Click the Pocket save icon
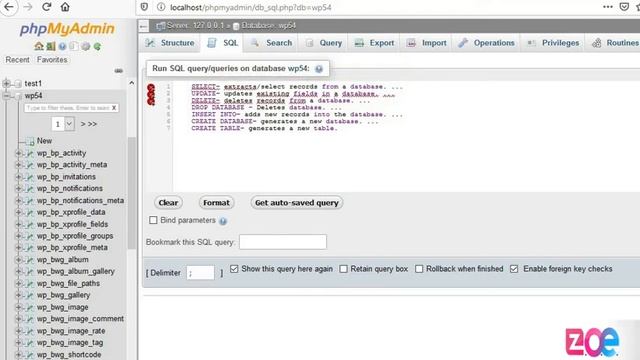This screenshot has height=360, width=640. pyautogui.click(x=624, y=7)
